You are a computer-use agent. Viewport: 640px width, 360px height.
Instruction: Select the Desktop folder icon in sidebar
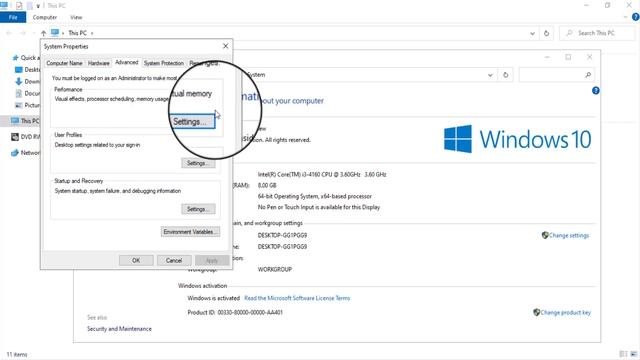[x=18, y=69]
